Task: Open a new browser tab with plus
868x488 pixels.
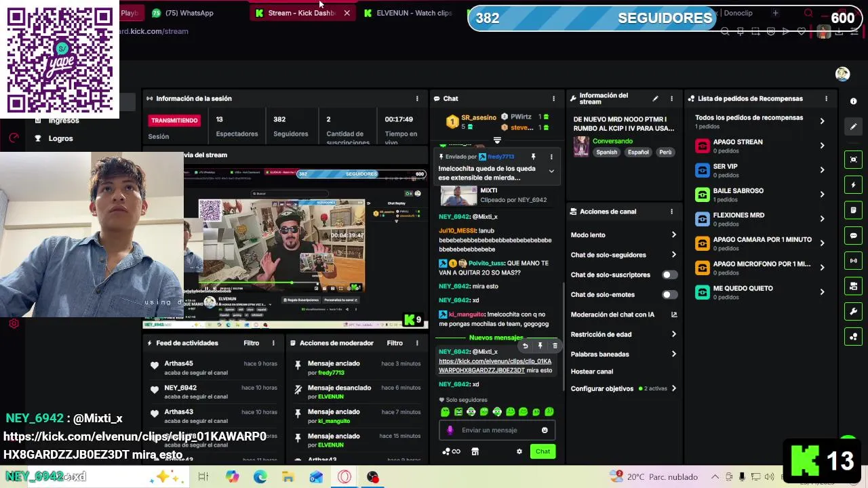Action: [775, 13]
